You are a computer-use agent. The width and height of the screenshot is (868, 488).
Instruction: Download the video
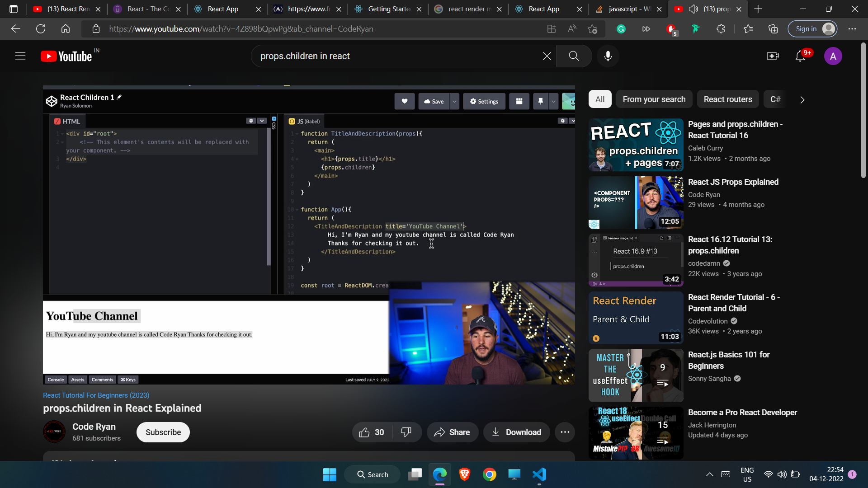[517, 432]
